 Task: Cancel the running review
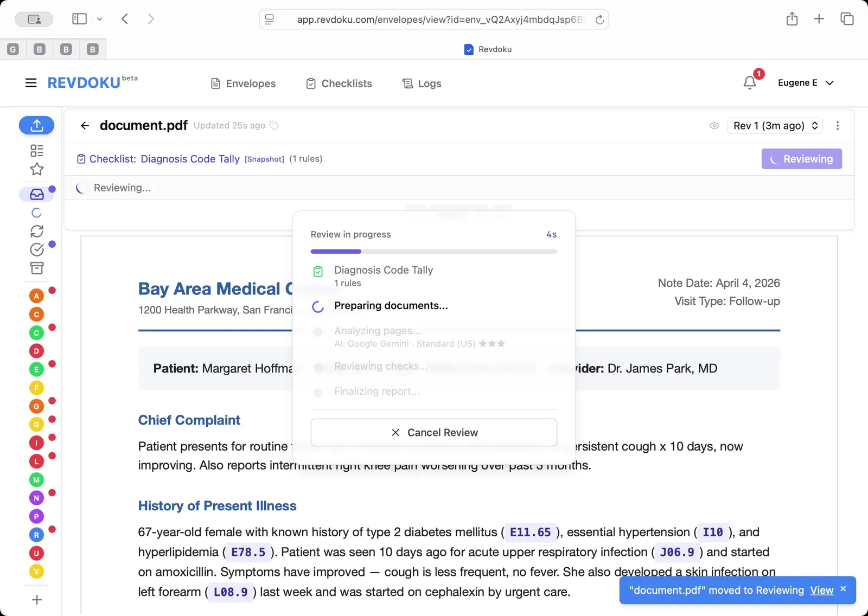(x=433, y=432)
